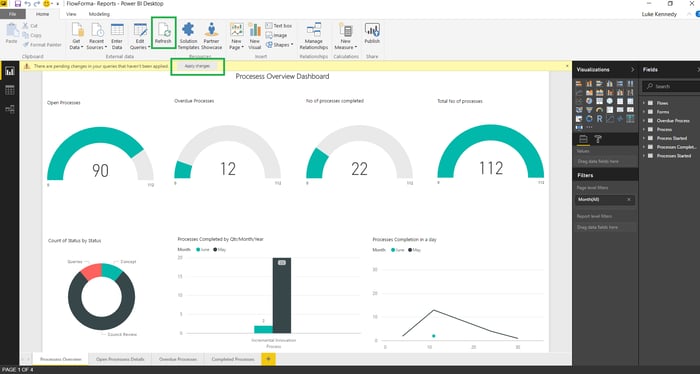This screenshot has width=700, height=374.
Task: Select the funnel visualization
Action: 589,110
